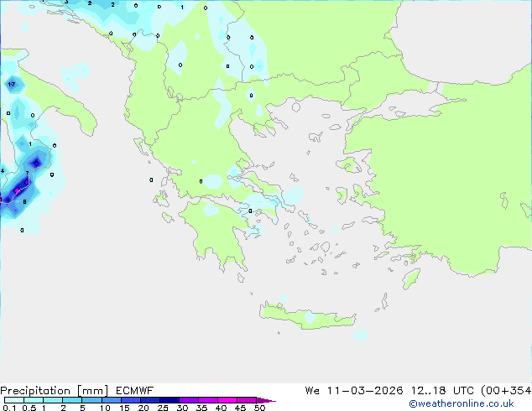Click the legend label '0.5'

[29, 408]
